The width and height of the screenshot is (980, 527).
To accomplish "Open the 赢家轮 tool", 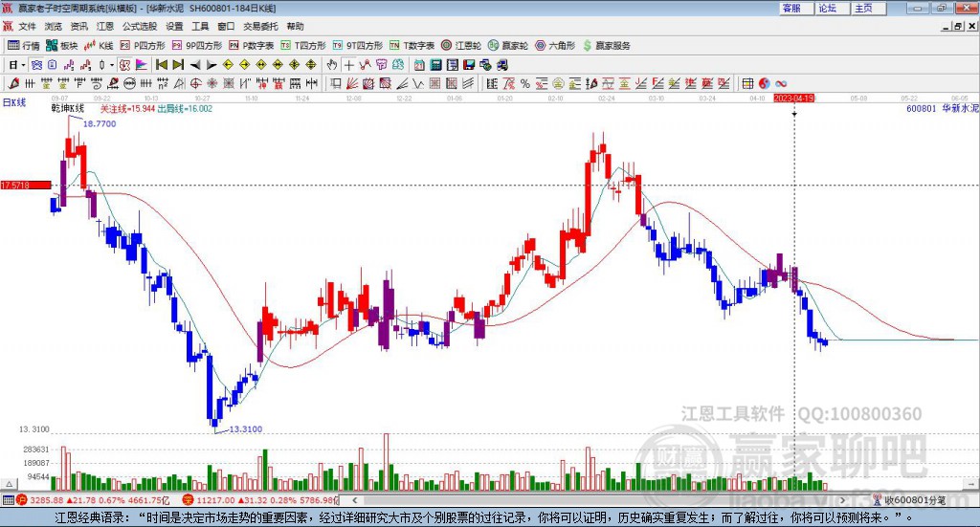I will 508,46.
